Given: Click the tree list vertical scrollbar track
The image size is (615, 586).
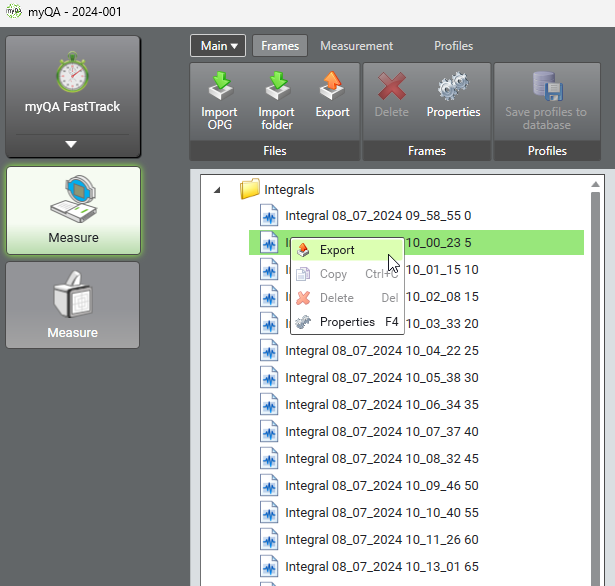Looking at the screenshot, I should [x=595, y=388].
